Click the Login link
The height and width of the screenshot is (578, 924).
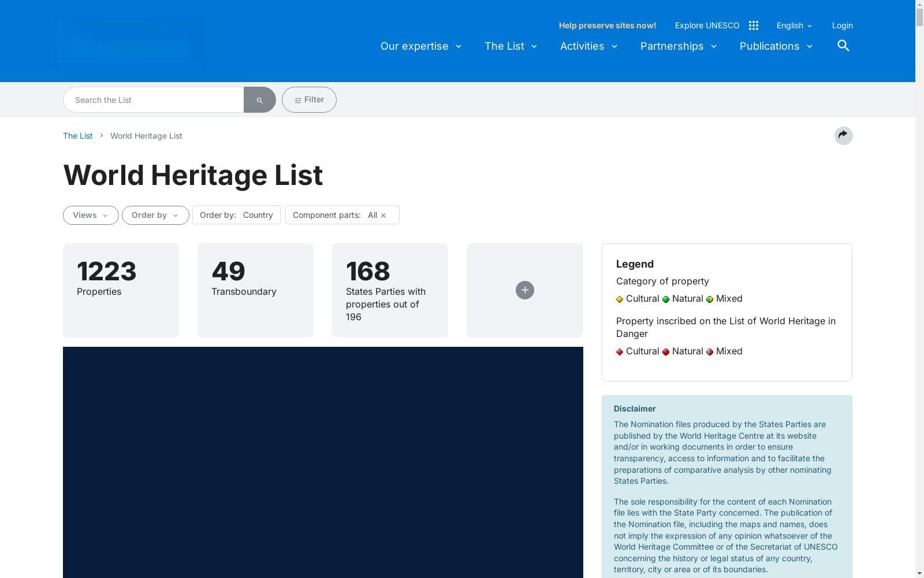[842, 25]
